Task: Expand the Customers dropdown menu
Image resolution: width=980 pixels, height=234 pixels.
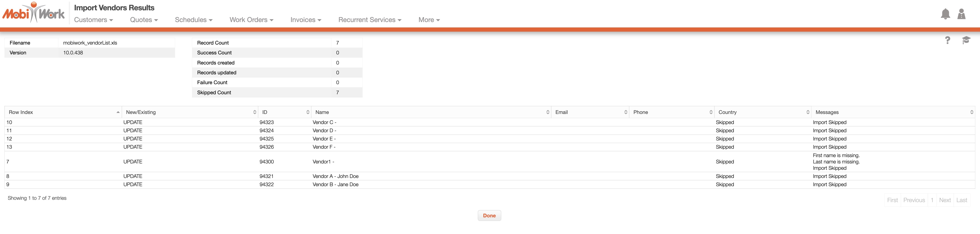Action: click(93, 20)
